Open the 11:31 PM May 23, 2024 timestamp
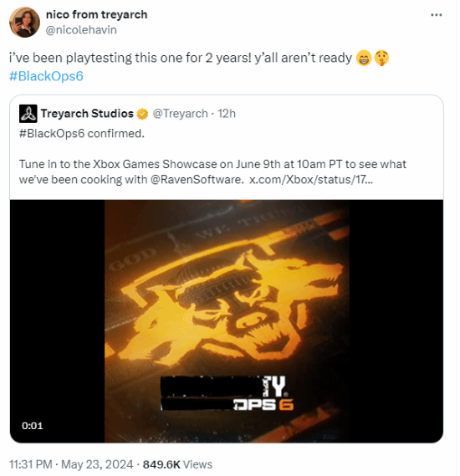Image resolution: width=460 pixels, height=476 pixels. [71, 464]
